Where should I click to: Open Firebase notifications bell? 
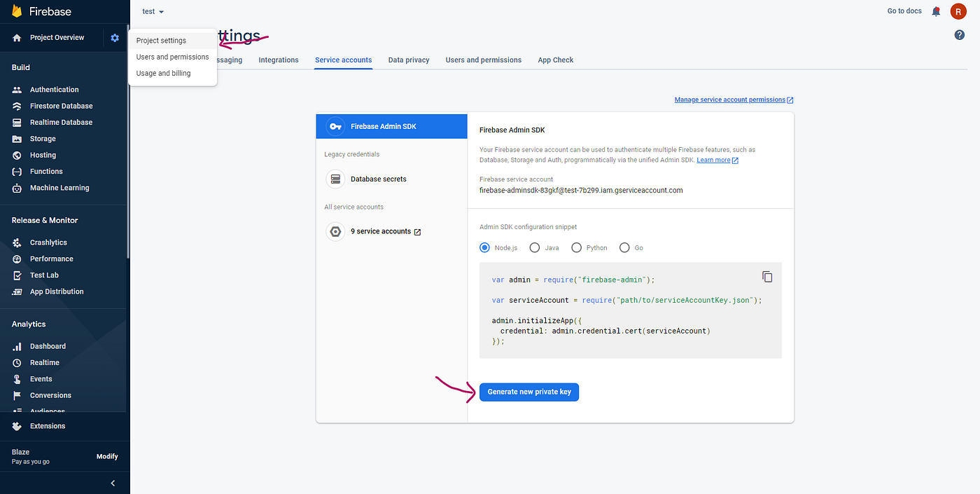click(936, 11)
